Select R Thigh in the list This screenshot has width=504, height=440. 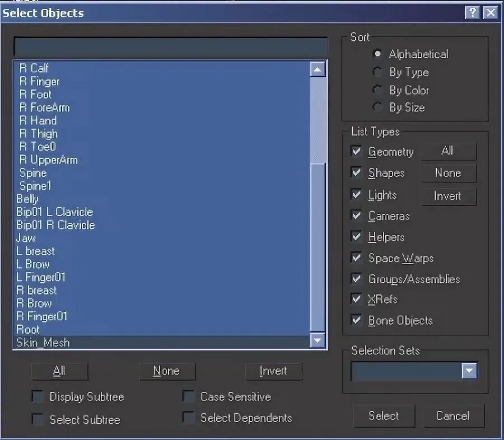click(162, 134)
